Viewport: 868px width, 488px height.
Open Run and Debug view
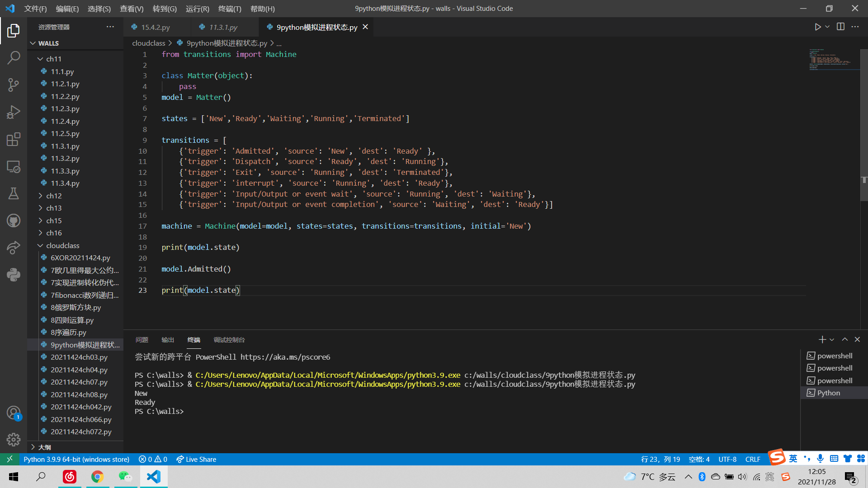[14, 112]
